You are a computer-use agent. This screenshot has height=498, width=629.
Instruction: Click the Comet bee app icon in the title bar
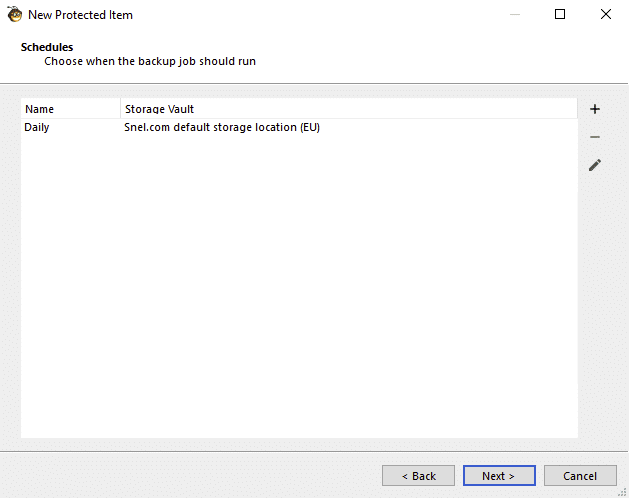(x=15, y=14)
